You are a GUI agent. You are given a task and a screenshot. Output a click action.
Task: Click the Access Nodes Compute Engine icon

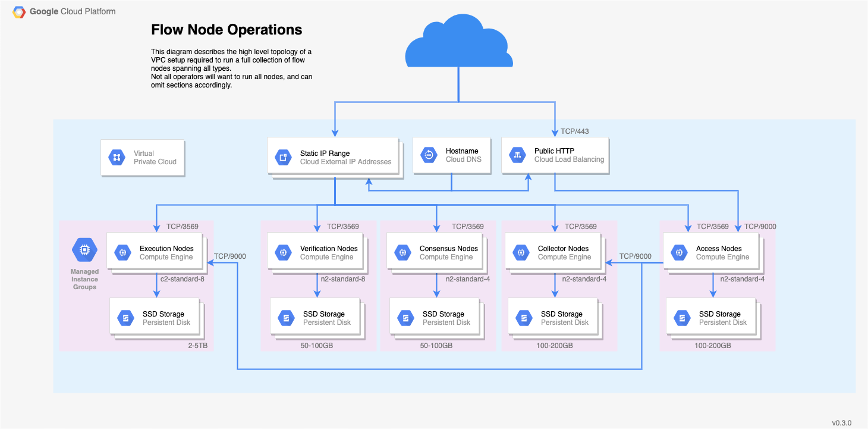pyautogui.click(x=679, y=253)
